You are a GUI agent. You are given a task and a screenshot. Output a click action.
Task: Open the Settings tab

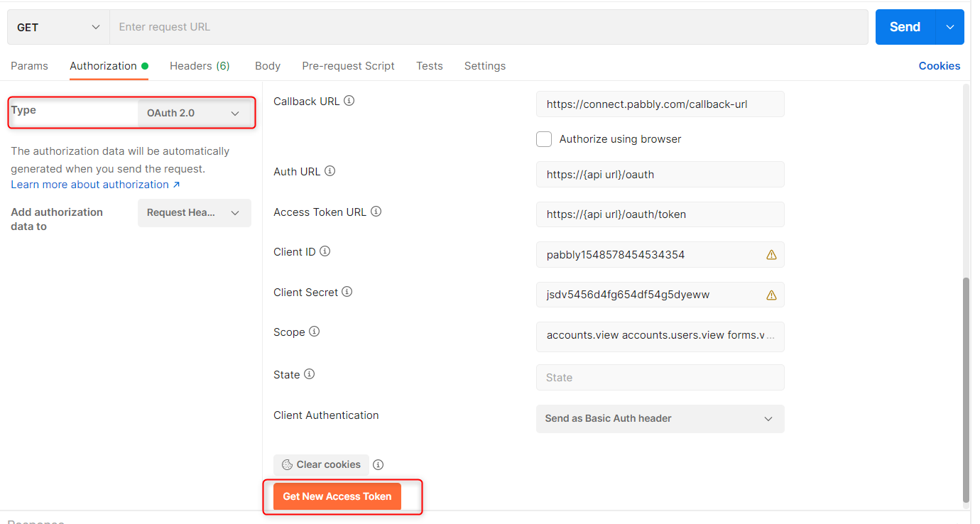click(485, 66)
